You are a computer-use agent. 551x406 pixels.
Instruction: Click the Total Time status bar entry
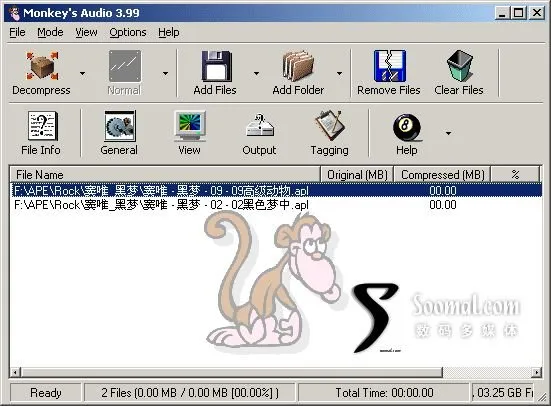point(384,393)
